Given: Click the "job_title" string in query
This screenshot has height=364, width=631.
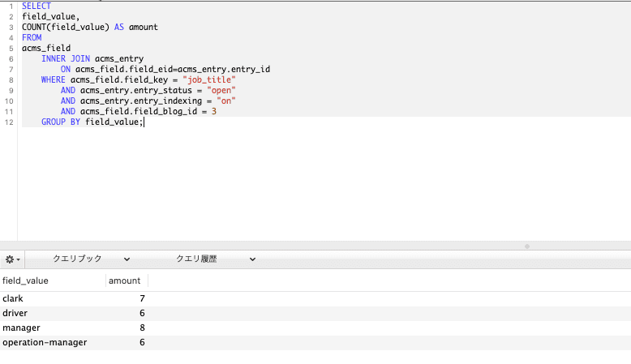Looking at the screenshot, I should [209, 79].
